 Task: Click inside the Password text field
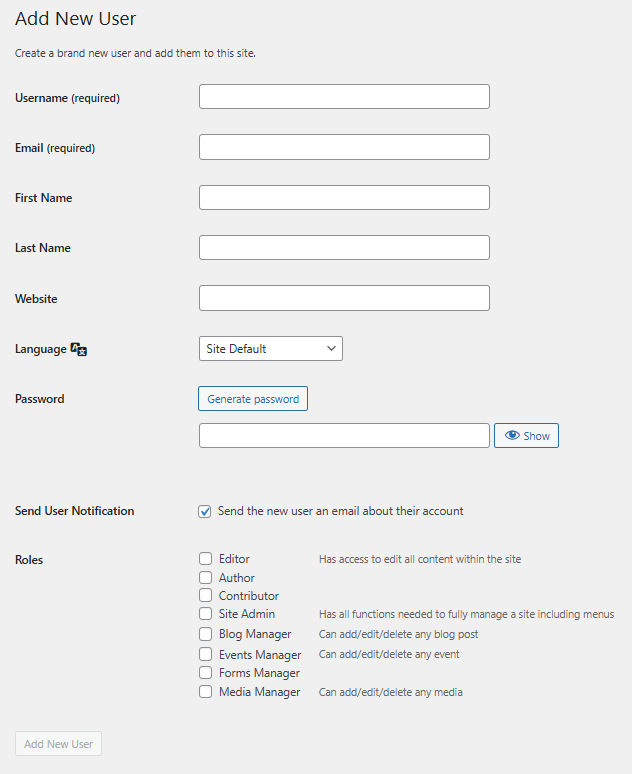[x=344, y=436]
